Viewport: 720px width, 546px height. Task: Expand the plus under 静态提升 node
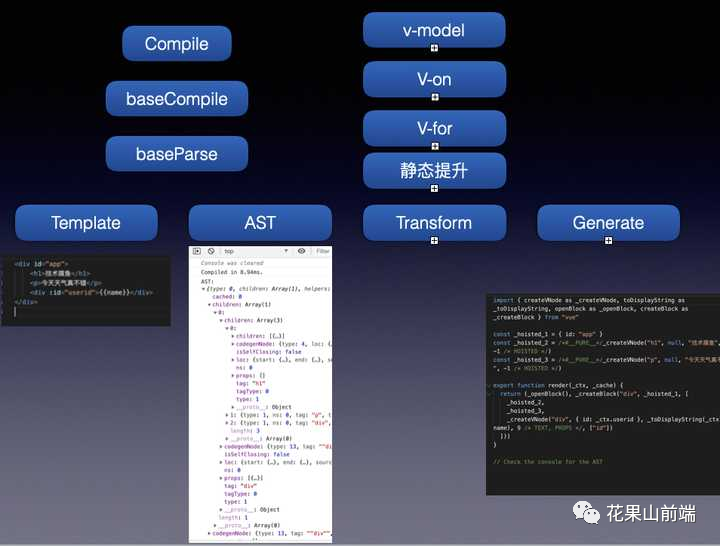click(x=434, y=189)
